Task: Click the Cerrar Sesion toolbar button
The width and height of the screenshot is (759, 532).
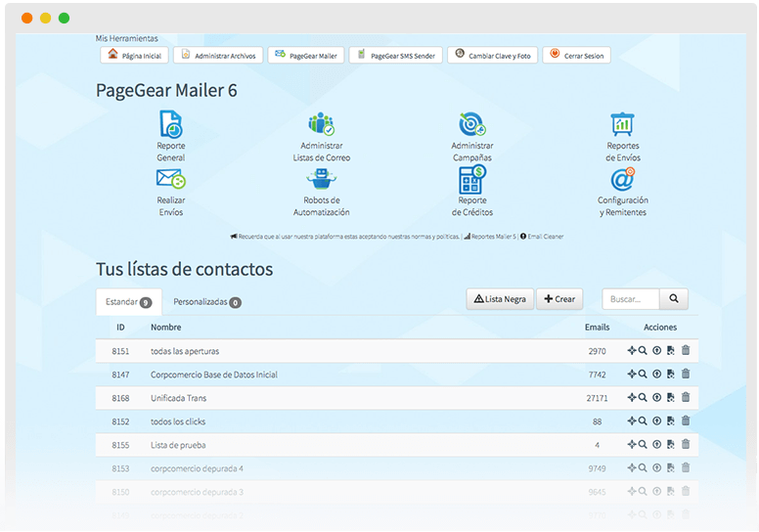Action: click(577, 56)
